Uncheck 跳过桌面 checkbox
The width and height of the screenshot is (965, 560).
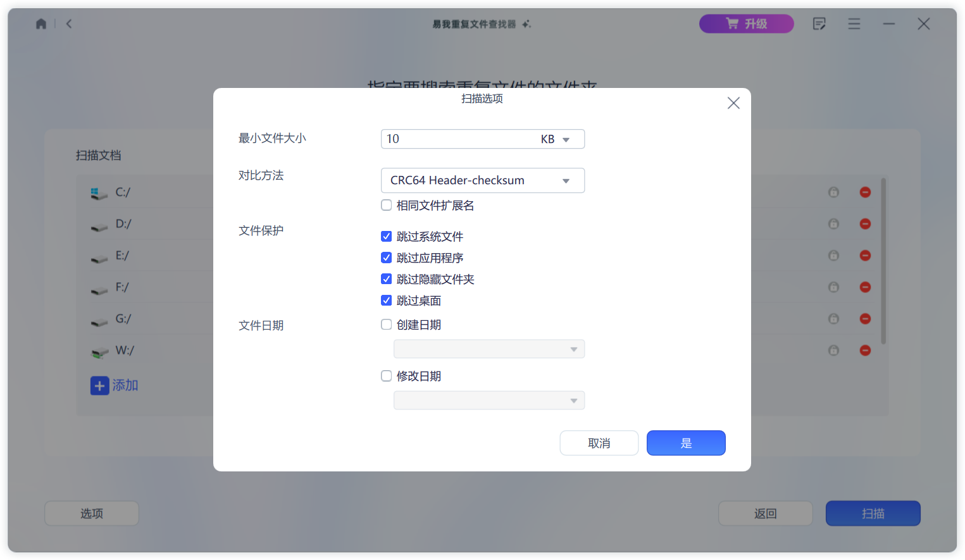(x=386, y=301)
